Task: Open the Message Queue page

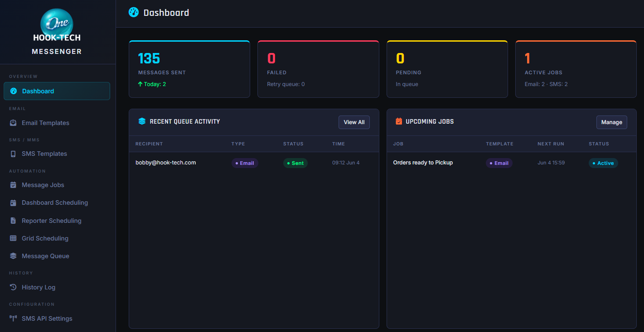Action: click(57, 256)
